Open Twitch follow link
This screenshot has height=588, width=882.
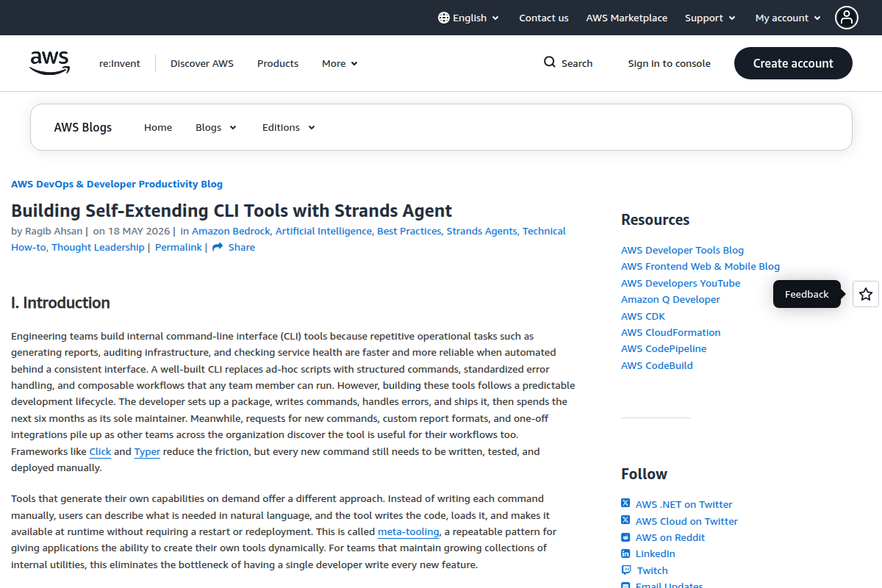pyautogui.click(x=652, y=570)
